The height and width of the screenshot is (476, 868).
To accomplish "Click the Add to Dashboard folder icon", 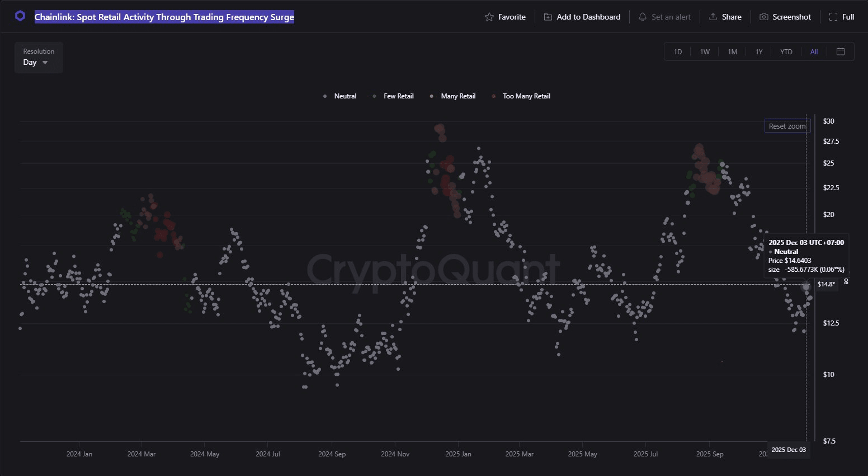I will click(x=548, y=17).
